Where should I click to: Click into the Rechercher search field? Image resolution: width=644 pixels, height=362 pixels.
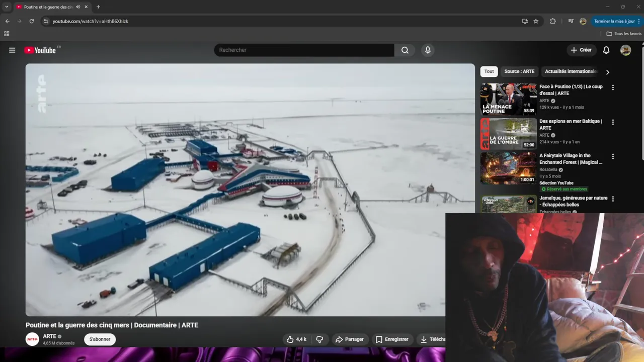click(x=304, y=50)
